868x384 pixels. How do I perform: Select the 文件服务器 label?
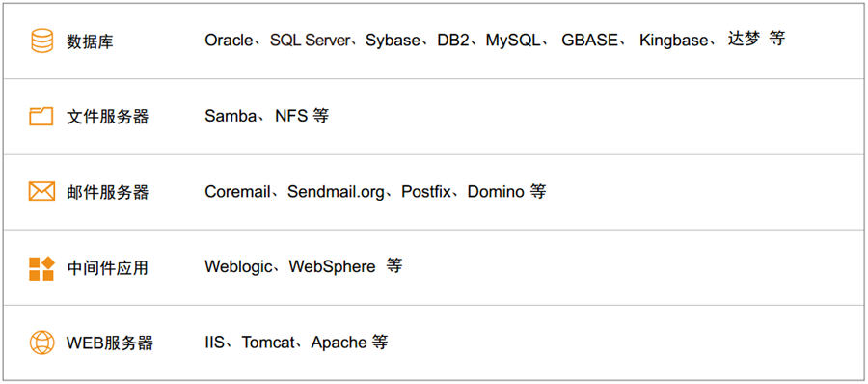tap(108, 117)
